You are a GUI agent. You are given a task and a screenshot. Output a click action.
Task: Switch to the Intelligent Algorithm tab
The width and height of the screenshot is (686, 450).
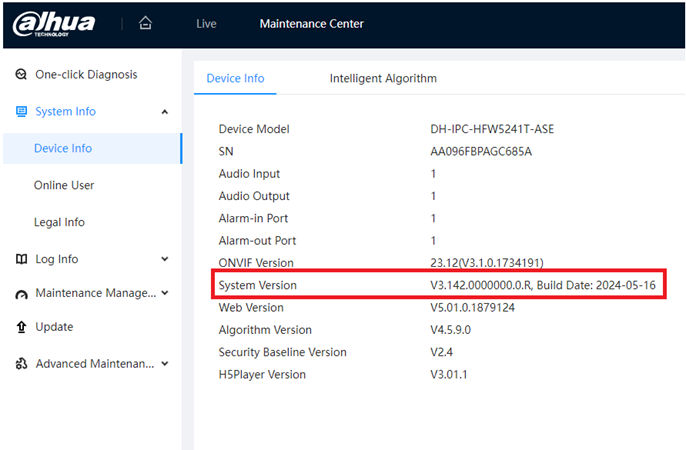[x=383, y=78]
